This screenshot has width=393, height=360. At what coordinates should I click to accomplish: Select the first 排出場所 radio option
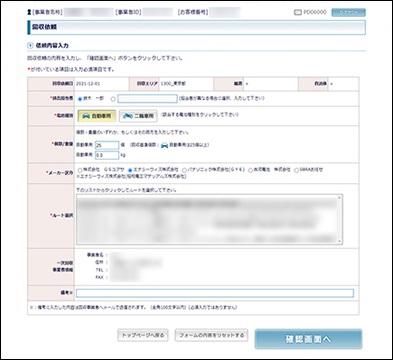click(80, 99)
